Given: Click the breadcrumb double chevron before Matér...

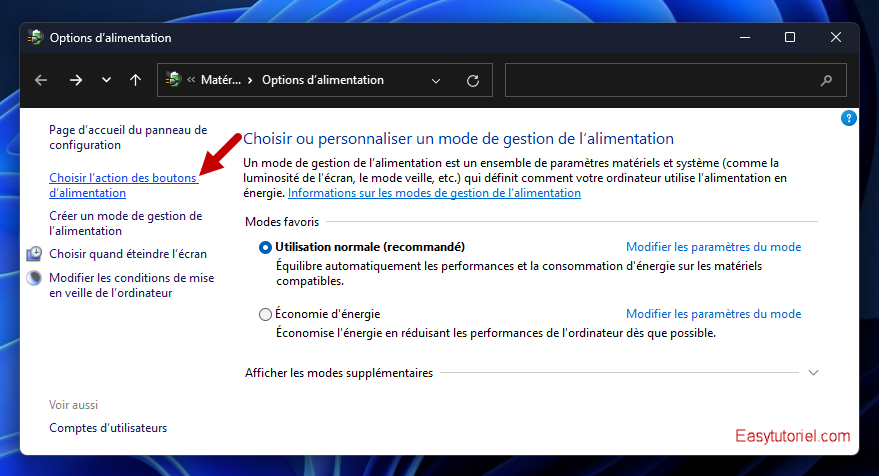Looking at the screenshot, I should [191, 80].
